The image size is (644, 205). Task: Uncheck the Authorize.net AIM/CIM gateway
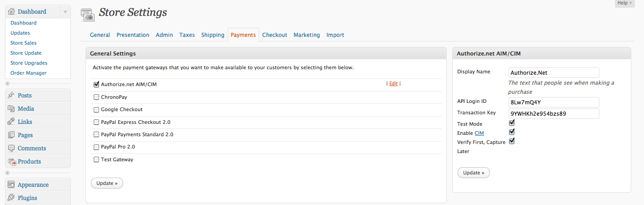click(96, 84)
